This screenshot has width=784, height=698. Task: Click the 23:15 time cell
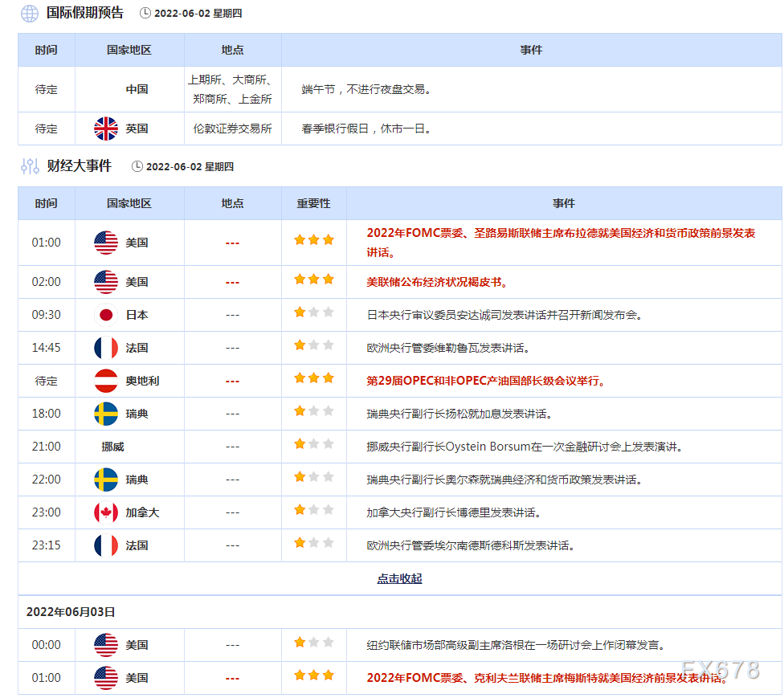(x=46, y=545)
